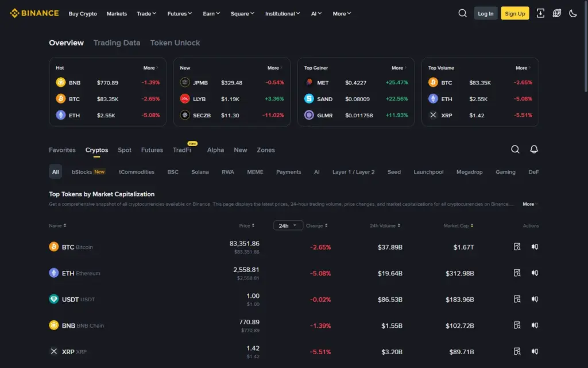Open the Favorites tab
This screenshot has width=588, height=368.
[x=62, y=150]
